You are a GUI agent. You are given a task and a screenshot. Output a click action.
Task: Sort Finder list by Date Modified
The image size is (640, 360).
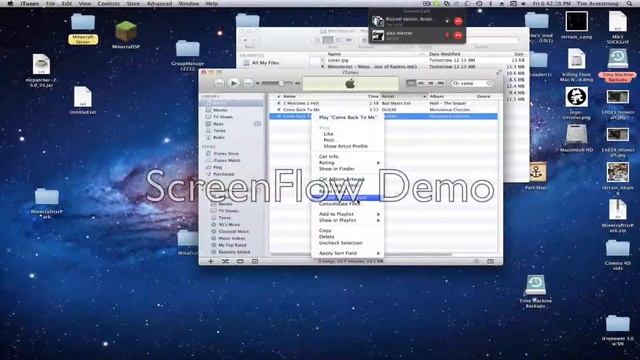[x=444, y=54]
